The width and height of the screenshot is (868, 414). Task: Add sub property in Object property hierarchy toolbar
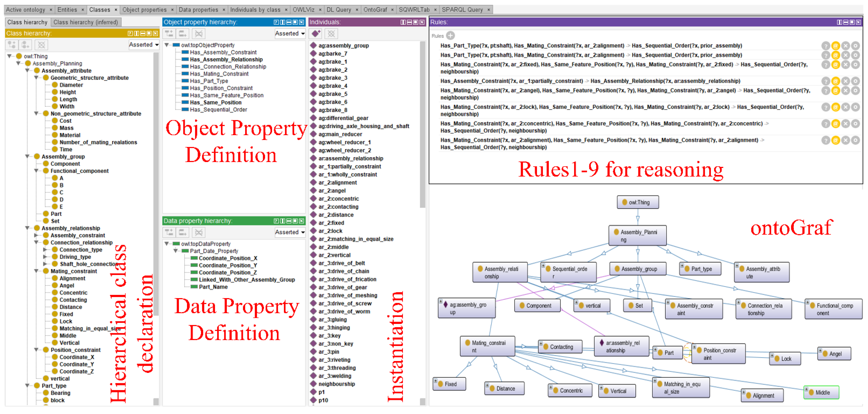click(169, 34)
